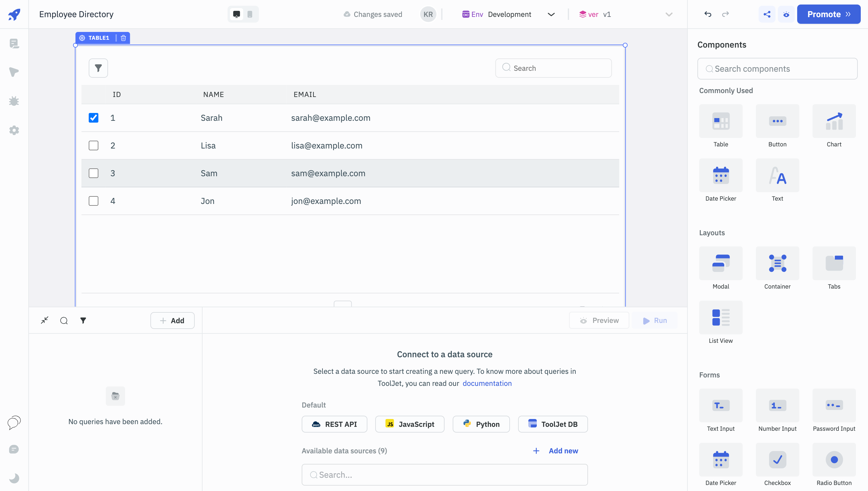Select the REST API data source
The image size is (868, 491).
334,424
